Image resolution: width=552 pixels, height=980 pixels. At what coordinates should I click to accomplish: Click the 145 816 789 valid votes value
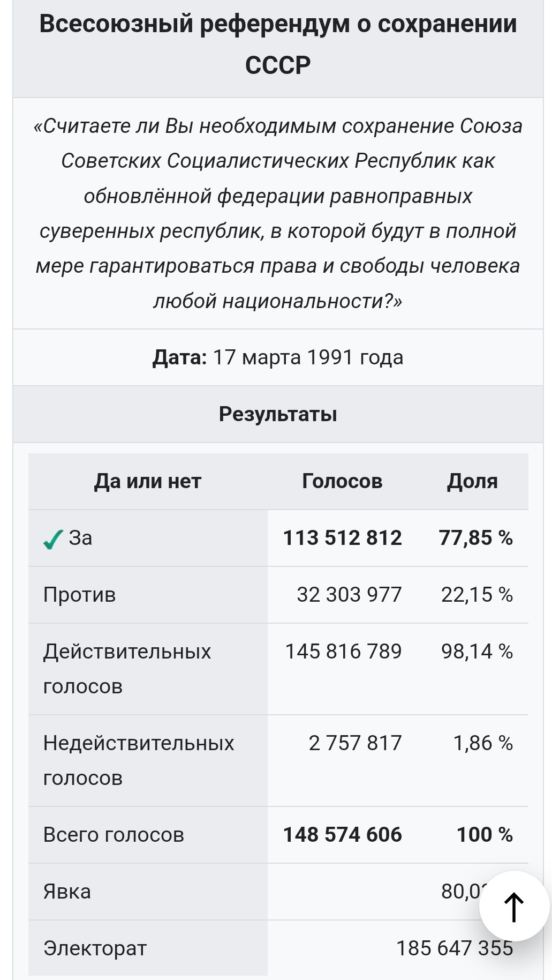(x=343, y=652)
